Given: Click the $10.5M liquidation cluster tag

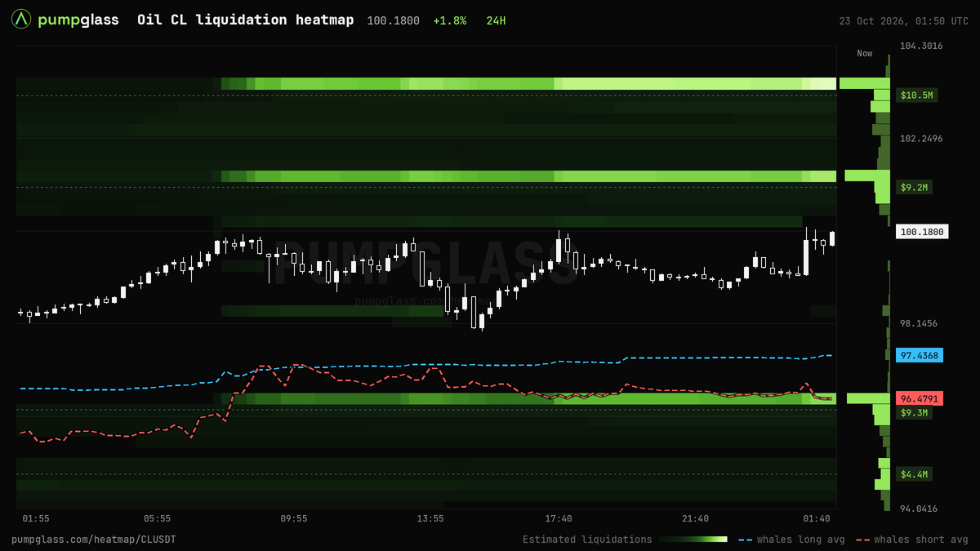Looking at the screenshot, I should tap(916, 96).
